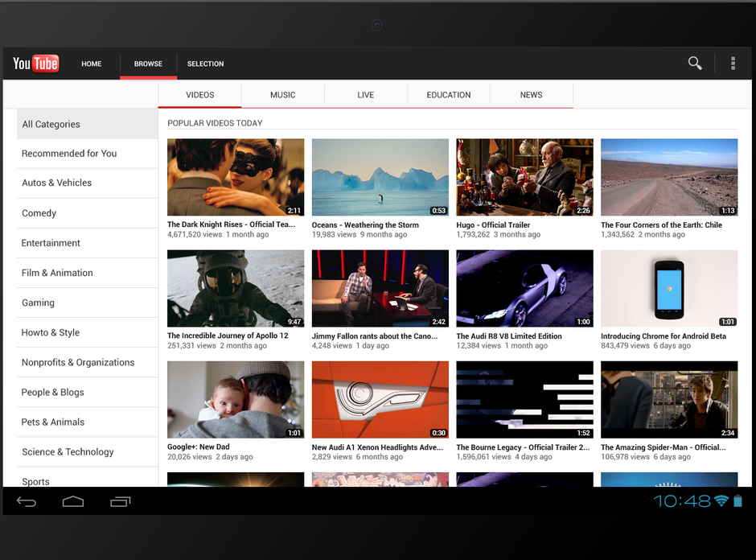
Task: Open the three-dot overflow menu
Action: click(x=733, y=64)
